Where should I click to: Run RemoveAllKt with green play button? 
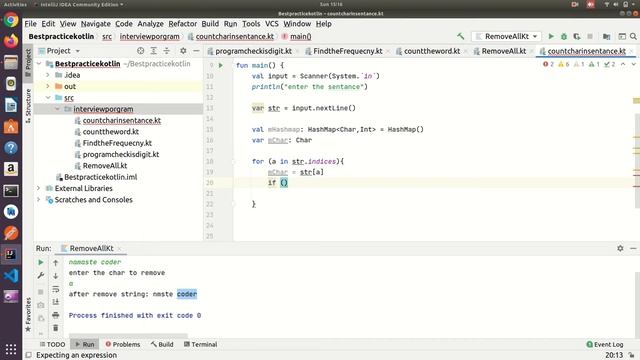click(x=551, y=36)
